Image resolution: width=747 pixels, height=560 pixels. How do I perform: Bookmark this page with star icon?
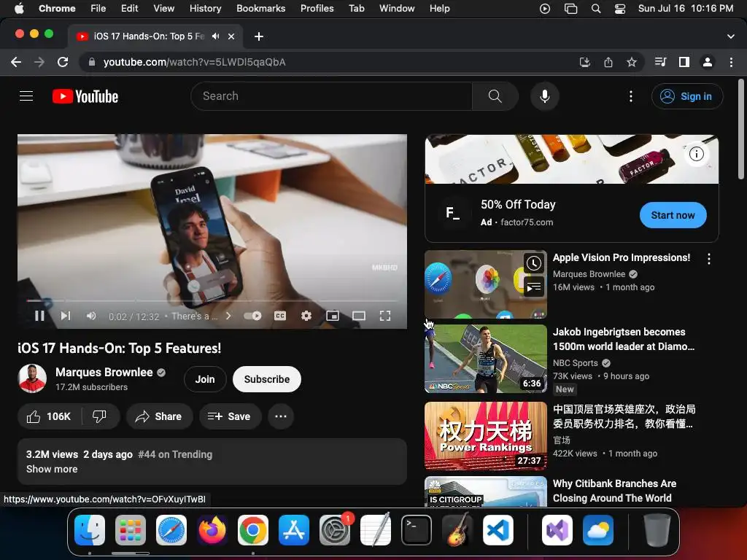point(632,62)
